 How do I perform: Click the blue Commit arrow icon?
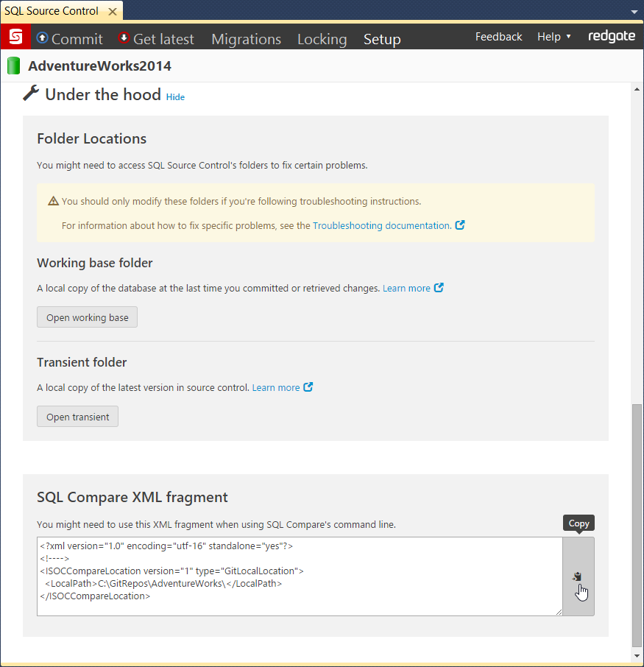coord(42,38)
